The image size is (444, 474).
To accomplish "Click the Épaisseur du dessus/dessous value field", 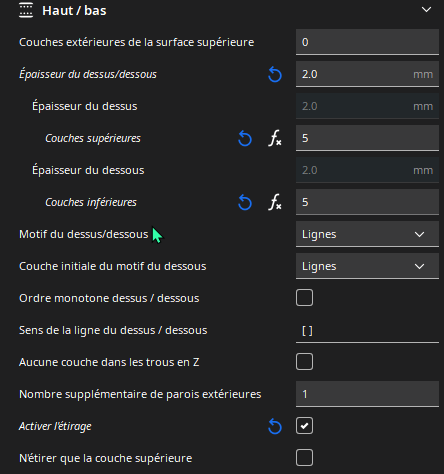I will tap(367, 74).
